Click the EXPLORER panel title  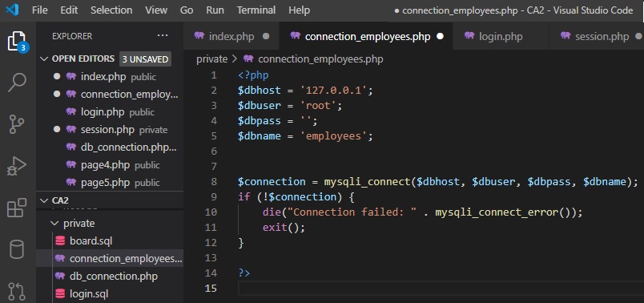72,36
